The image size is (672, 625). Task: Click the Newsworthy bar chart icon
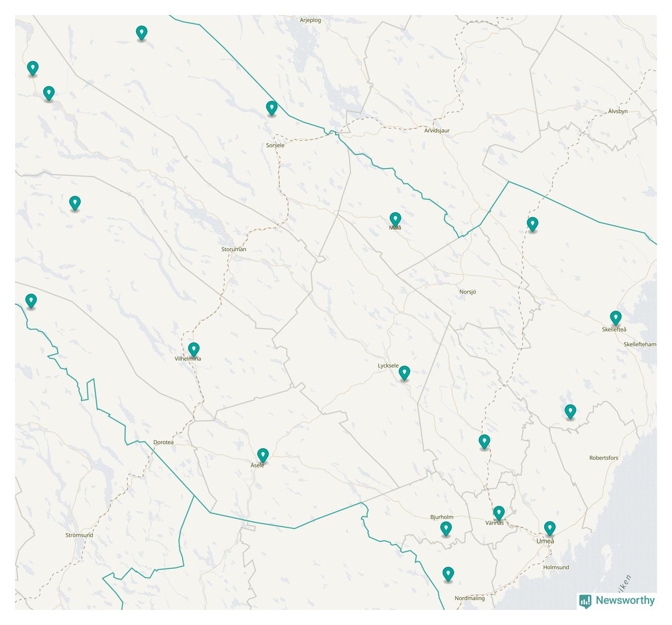click(x=585, y=600)
